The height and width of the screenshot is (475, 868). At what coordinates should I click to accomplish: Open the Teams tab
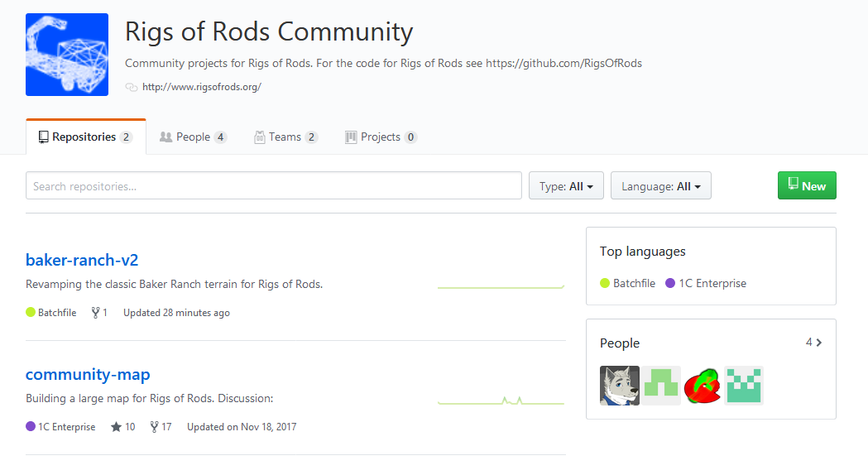click(x=285, y=137)
